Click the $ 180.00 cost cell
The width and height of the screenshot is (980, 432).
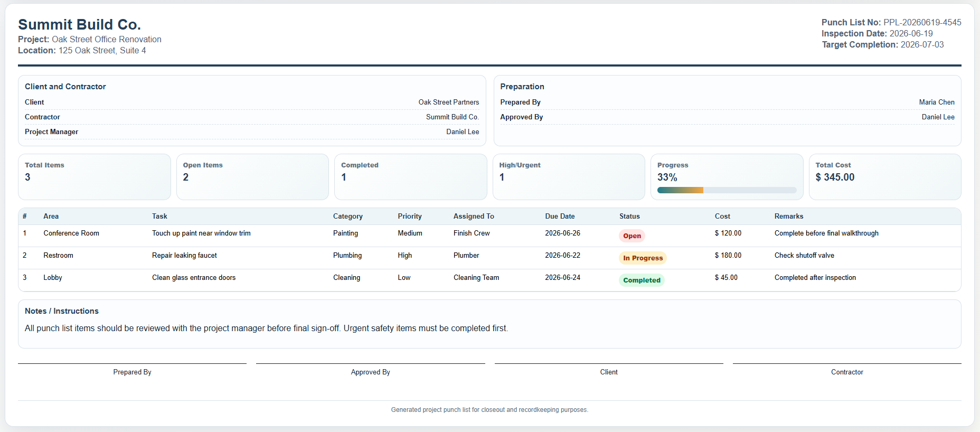pos(728,256)
